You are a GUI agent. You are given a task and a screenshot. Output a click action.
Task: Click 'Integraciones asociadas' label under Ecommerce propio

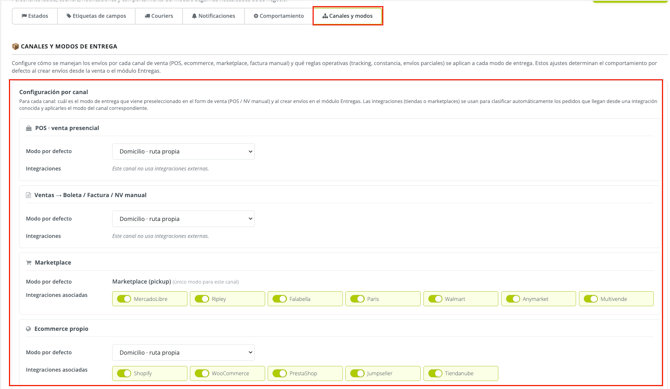tap(56, 369)
